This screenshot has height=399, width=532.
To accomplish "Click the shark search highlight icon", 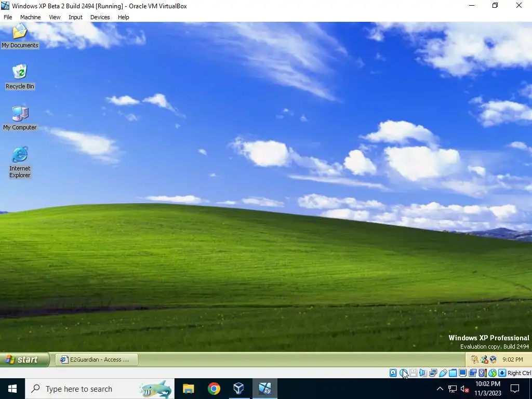I will 155,389.
